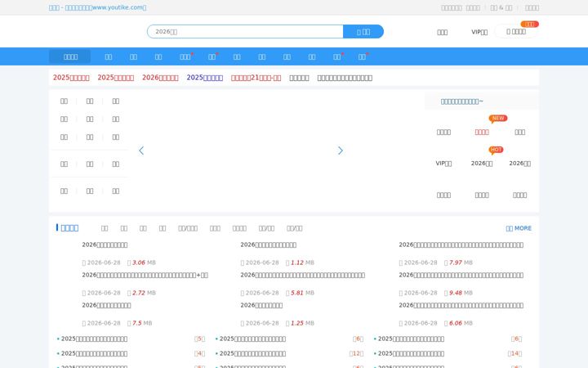
Task: Open the MORE link
Action: click(x=519, y=228)
